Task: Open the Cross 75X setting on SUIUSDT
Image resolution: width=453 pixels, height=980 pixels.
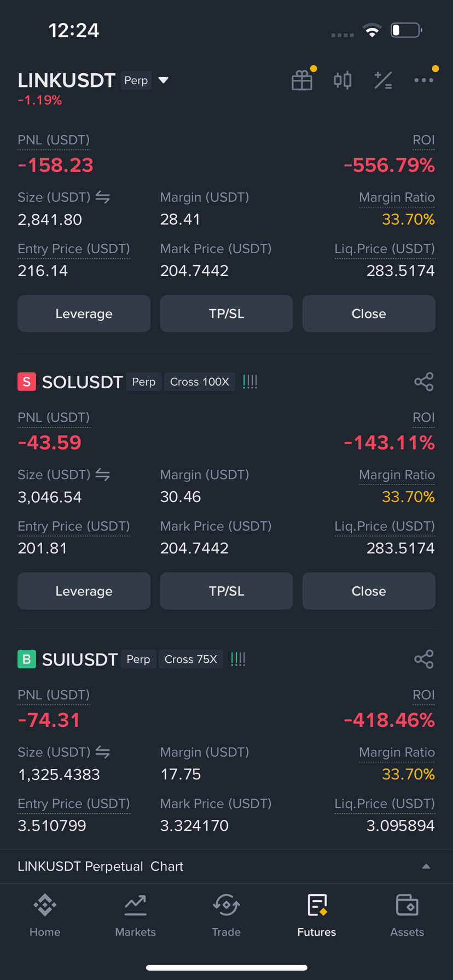Action: (x=191, y=659)
